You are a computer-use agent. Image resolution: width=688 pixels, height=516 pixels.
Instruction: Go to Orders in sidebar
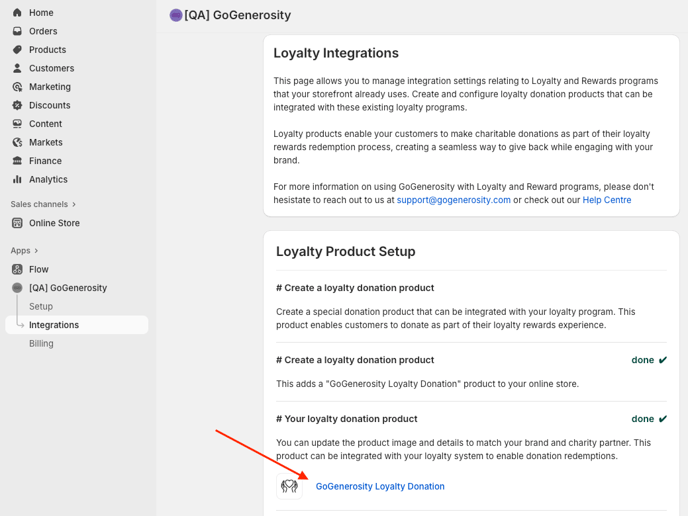pos(43,31)
